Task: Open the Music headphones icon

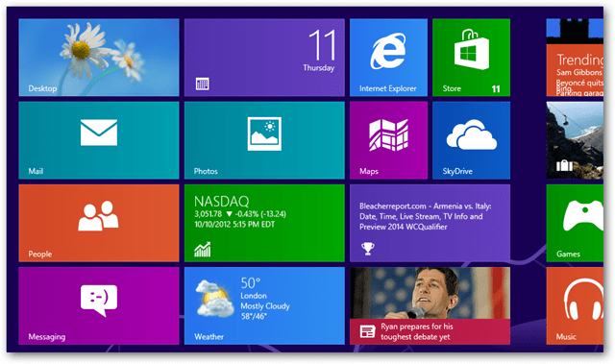Action: [x=583, y=300]
